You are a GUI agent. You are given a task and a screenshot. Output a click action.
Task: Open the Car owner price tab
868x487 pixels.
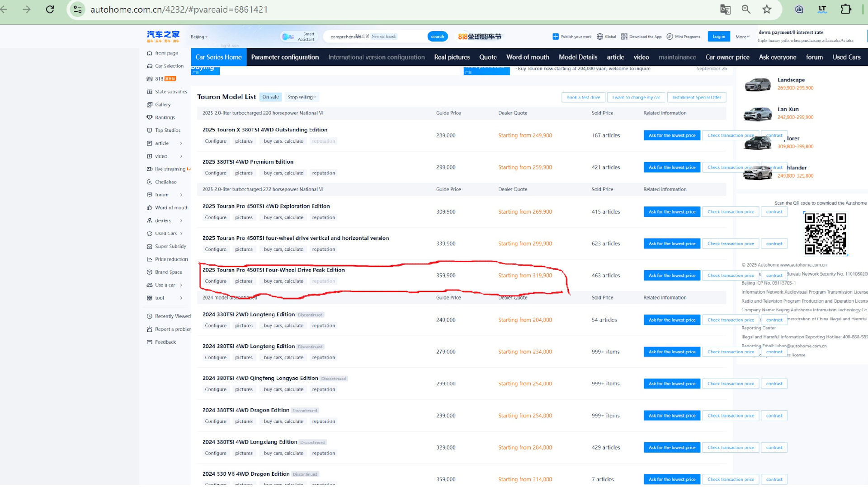click(727, 57)
